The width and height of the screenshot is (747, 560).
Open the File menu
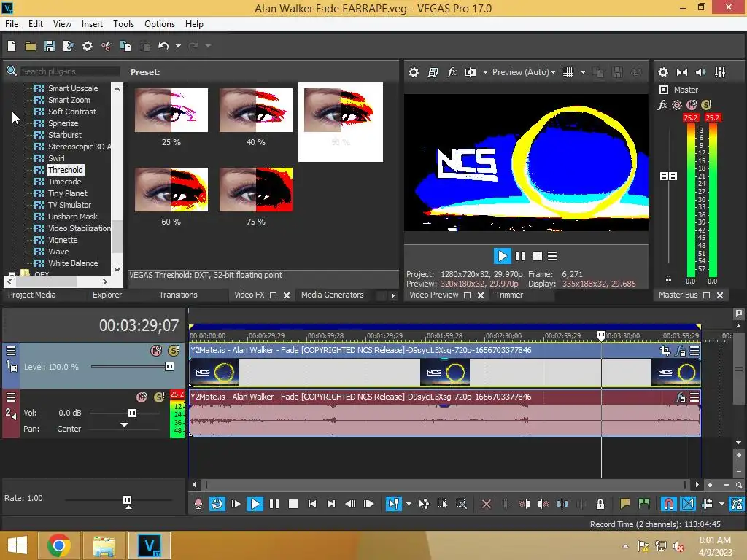[12, 24]
